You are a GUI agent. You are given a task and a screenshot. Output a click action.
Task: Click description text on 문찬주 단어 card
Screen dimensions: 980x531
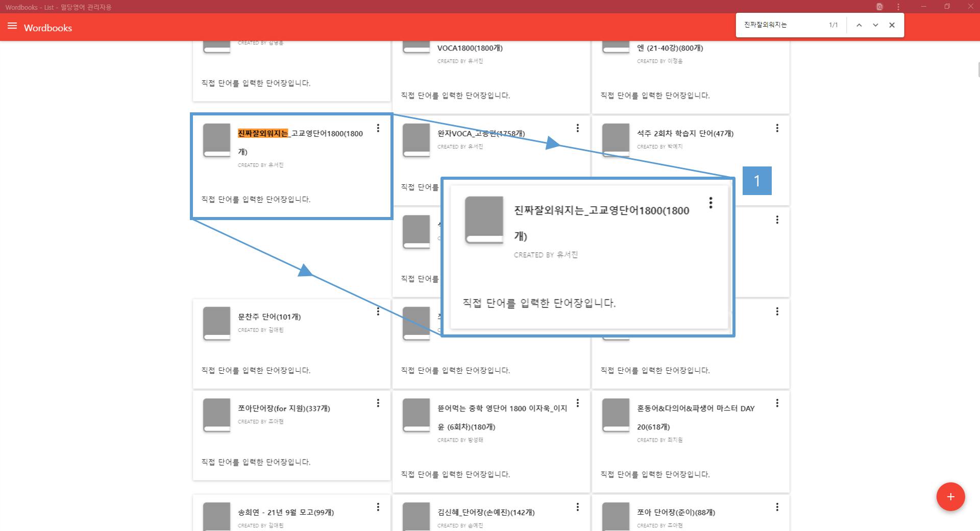click(x=256, y=370)
